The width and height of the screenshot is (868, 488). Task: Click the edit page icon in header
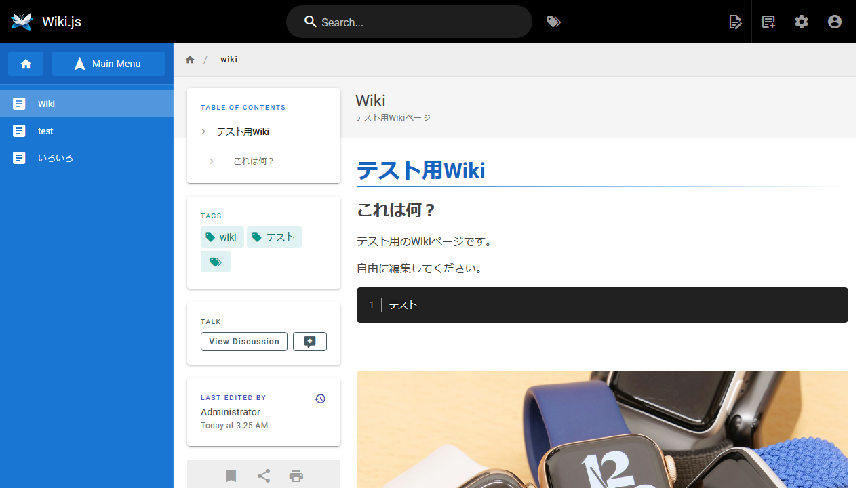tap(735, 22)
